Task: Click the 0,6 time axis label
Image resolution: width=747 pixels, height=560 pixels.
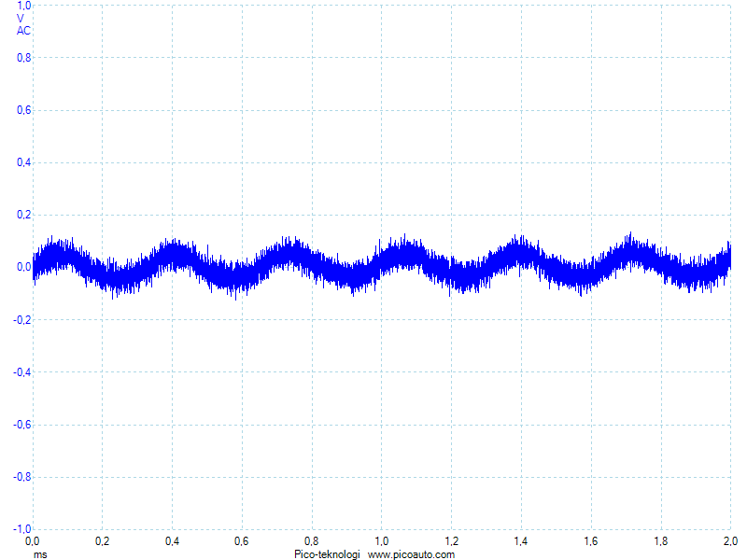Action: pos(242,541)
